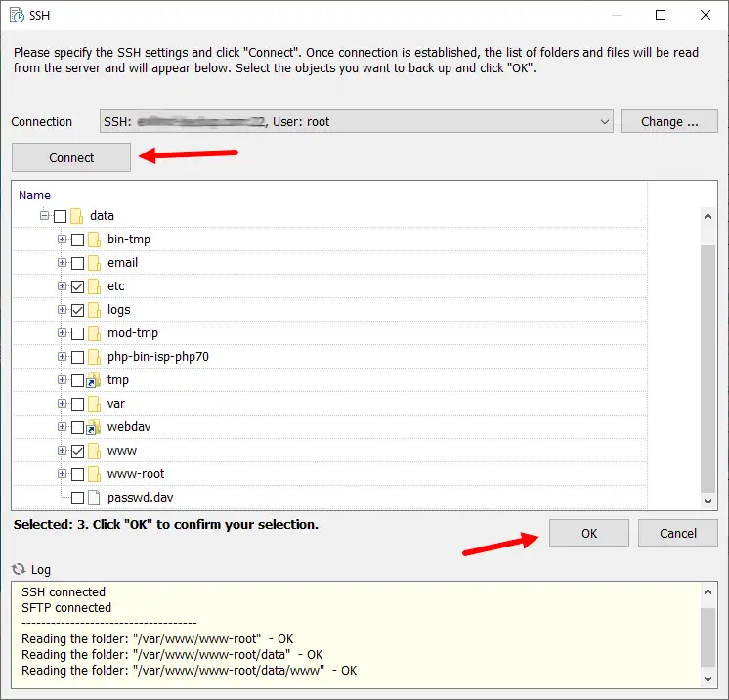The width and height of the screenshot is (729, 700).
Task: Expand the www-root folder
Action: coord(62,473)
